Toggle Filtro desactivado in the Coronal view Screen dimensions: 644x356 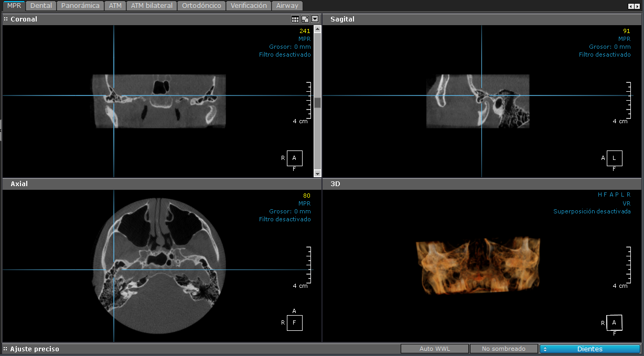pyautogui.click(x=285, y=55)
